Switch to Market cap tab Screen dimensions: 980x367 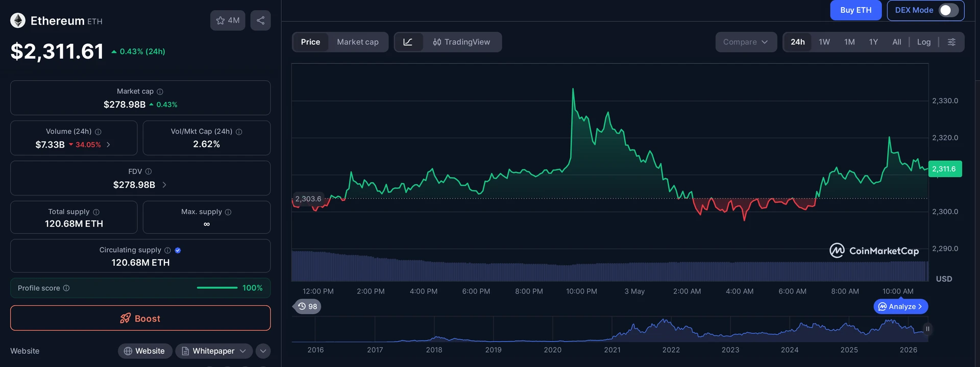coord(358,42)
